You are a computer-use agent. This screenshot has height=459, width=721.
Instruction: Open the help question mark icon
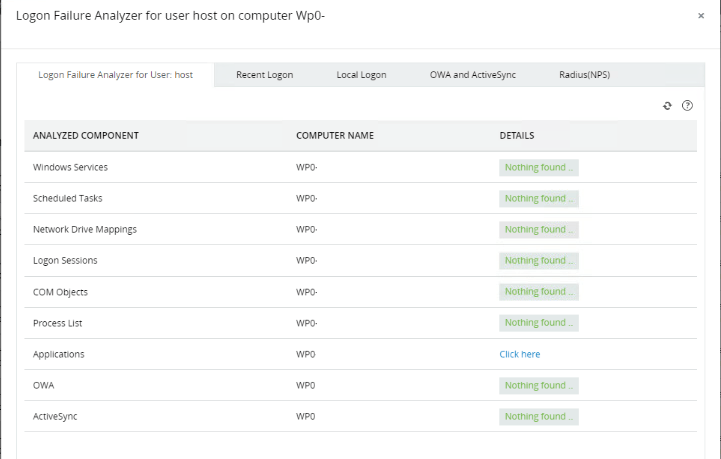pos(687,106)
